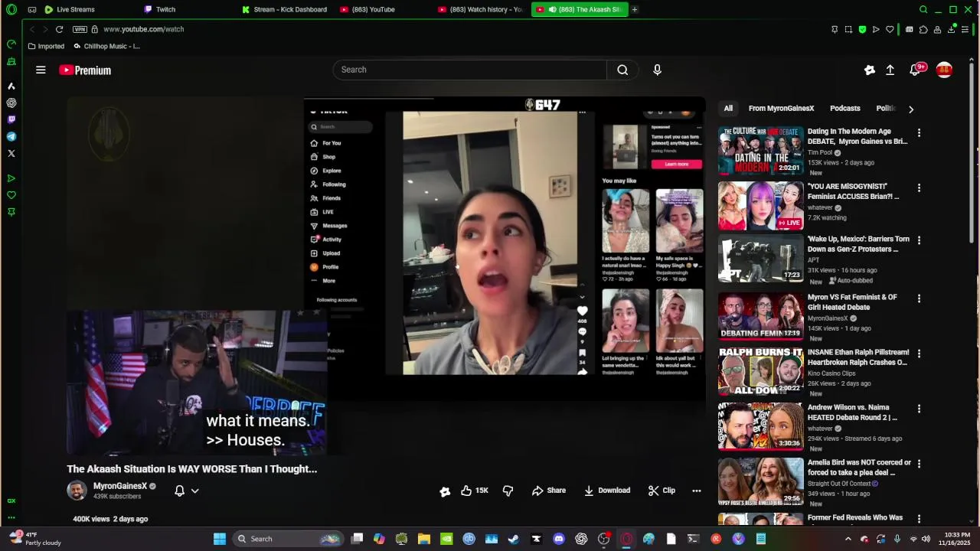The height and width of the screenshot is (551, 980).
Task: Open Discord from the taskbar
Action: 559,539
